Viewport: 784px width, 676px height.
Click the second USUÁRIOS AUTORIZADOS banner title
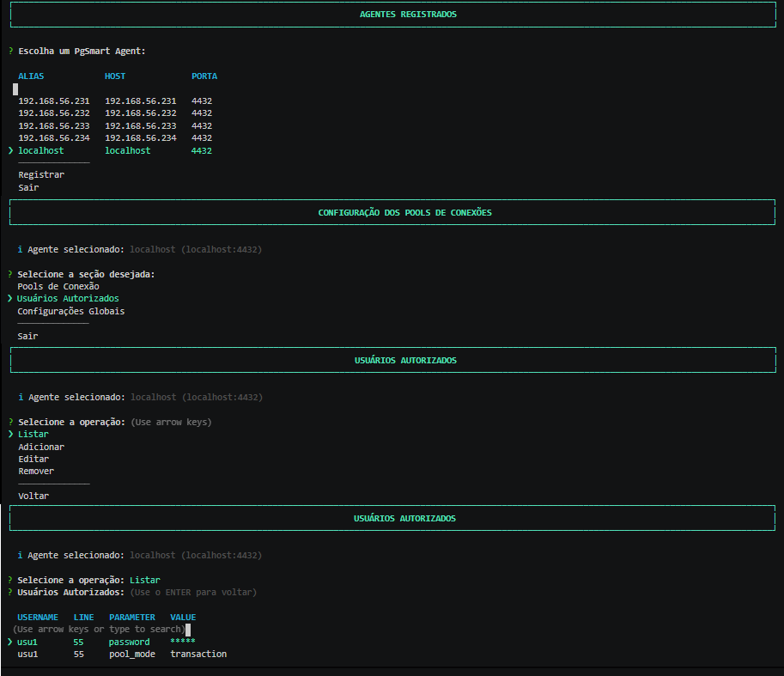[x=405, y=518]
